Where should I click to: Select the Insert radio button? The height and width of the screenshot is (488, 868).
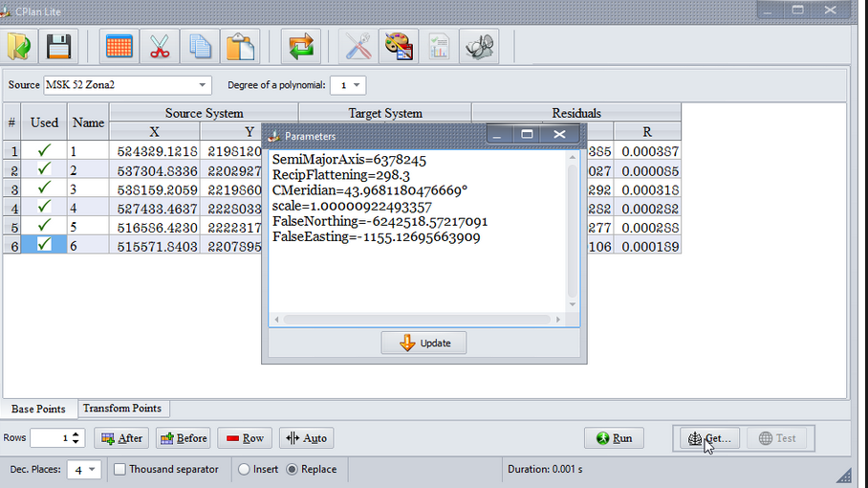[245, 470]
